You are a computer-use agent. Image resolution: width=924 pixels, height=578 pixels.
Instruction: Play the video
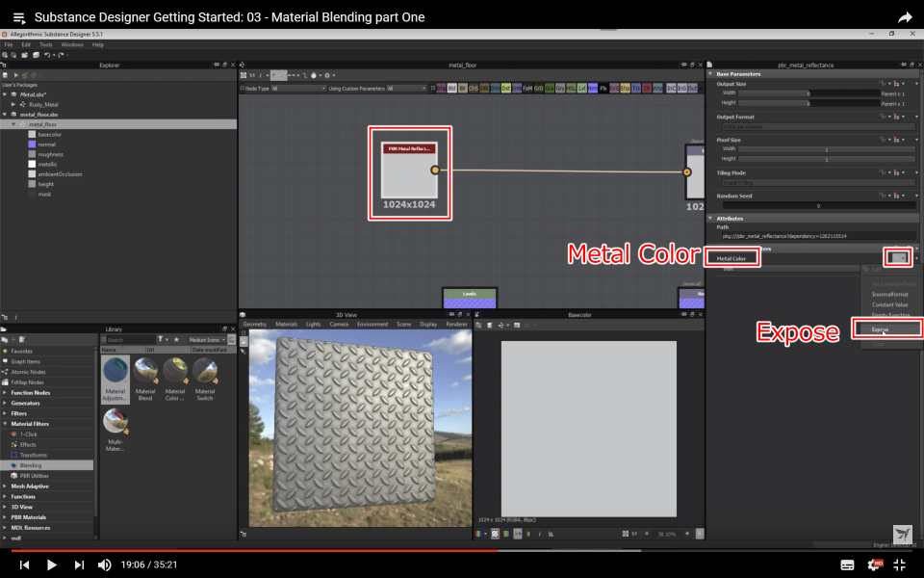click(x=51, y=565)
